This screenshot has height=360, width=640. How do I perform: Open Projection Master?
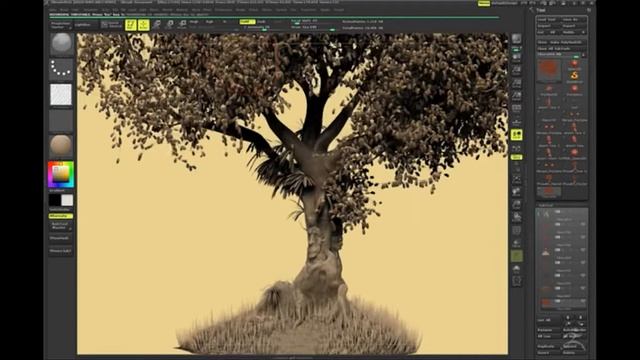[x=61, y=25]
